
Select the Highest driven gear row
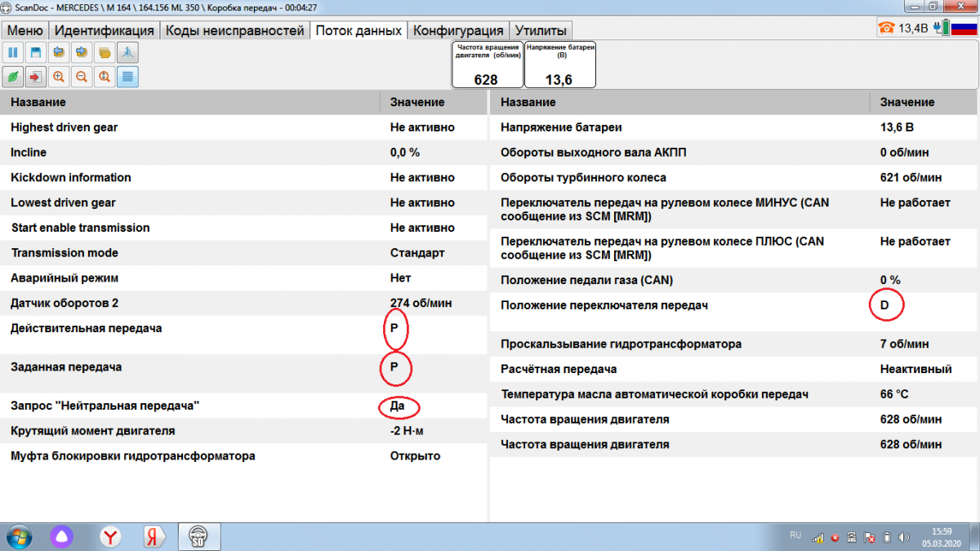(243, 127)
